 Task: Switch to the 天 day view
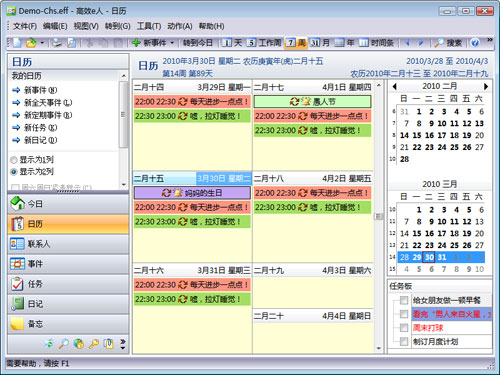(231, 43)
